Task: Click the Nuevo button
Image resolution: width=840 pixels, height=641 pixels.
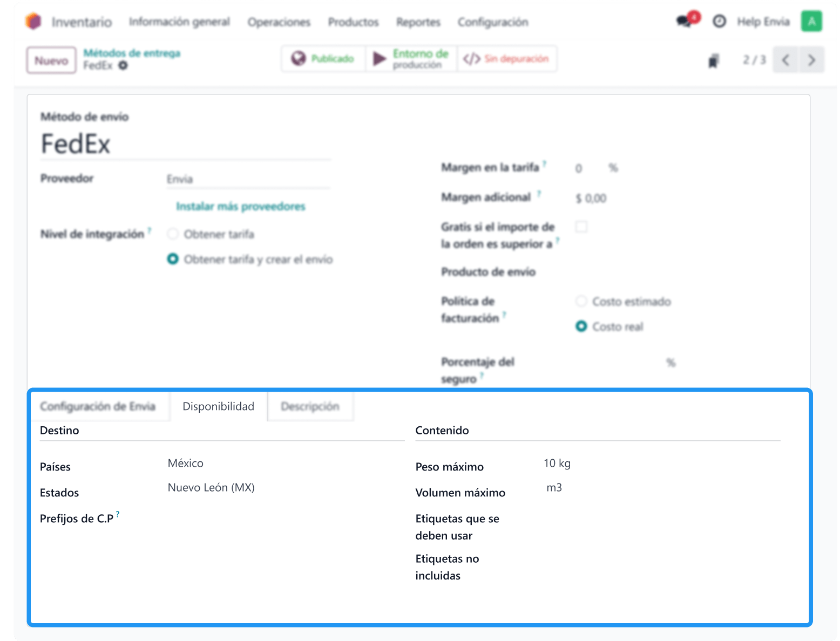Action: click(51, 60)
